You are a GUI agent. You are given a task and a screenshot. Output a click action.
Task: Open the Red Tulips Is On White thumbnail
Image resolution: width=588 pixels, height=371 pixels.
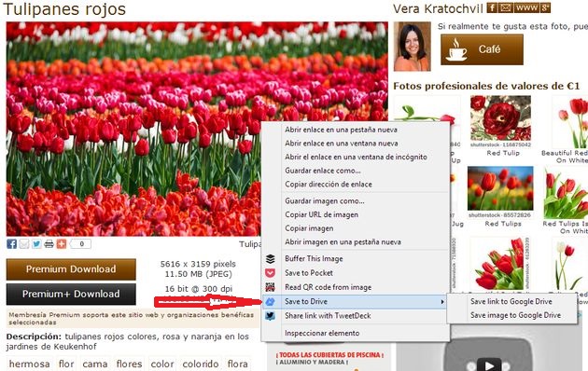pyautogui.click(x=567, y=193)
